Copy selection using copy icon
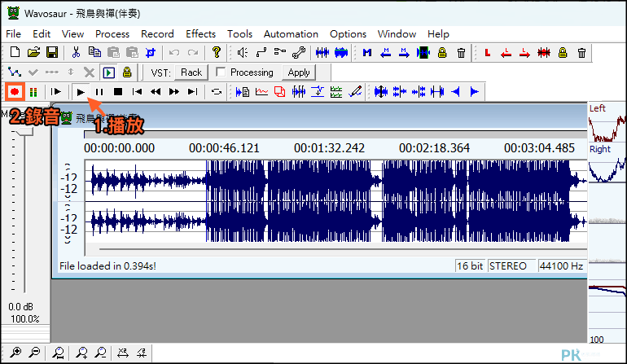627x364 pixels. tap(94, 52)
